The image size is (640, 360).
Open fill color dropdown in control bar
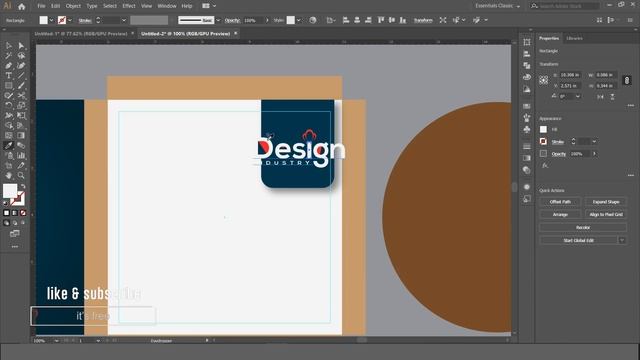(x=51, y=20)
